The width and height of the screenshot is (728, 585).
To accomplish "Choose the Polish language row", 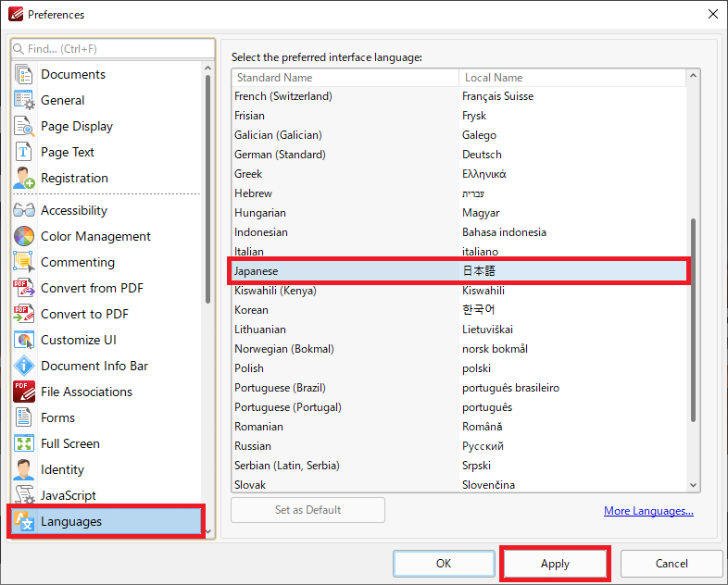I will [458, 368].
